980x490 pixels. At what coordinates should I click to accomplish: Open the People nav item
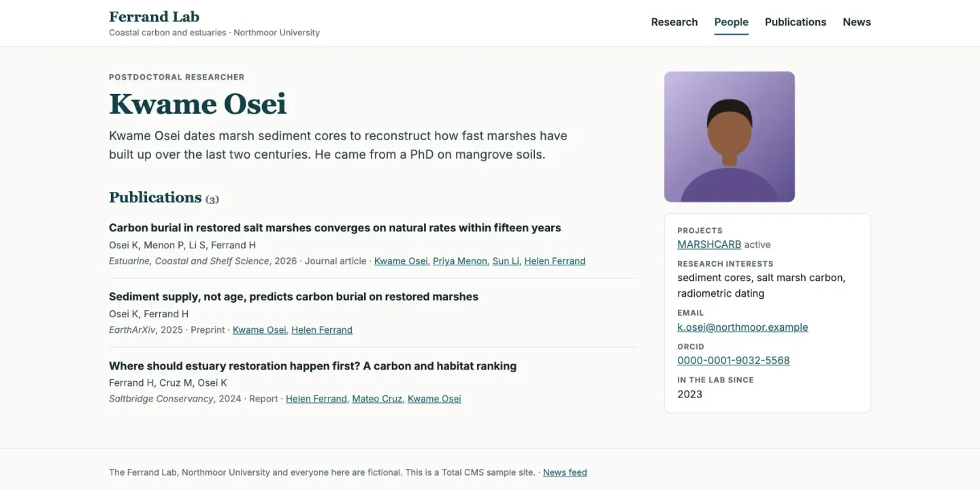pos(731,22)
